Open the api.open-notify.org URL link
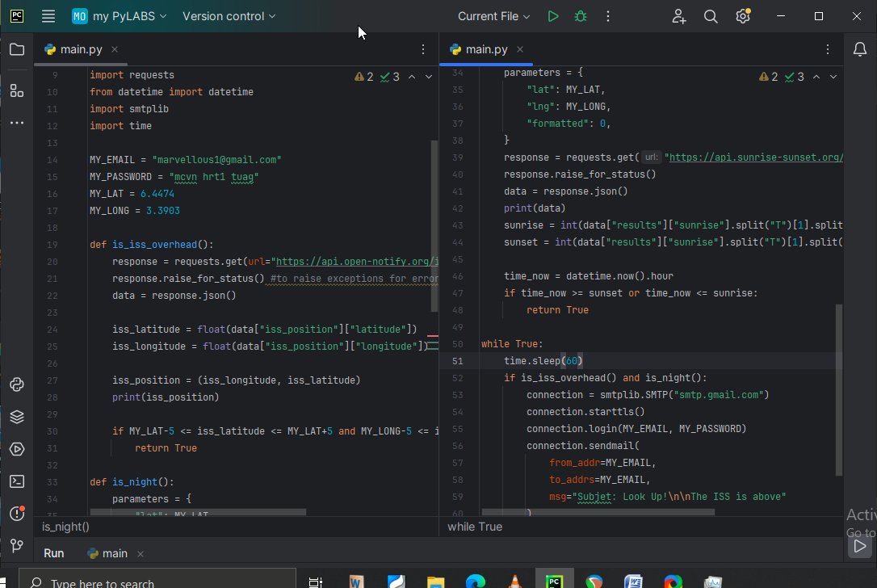The image size is (877, 588). tap(357, 261)
